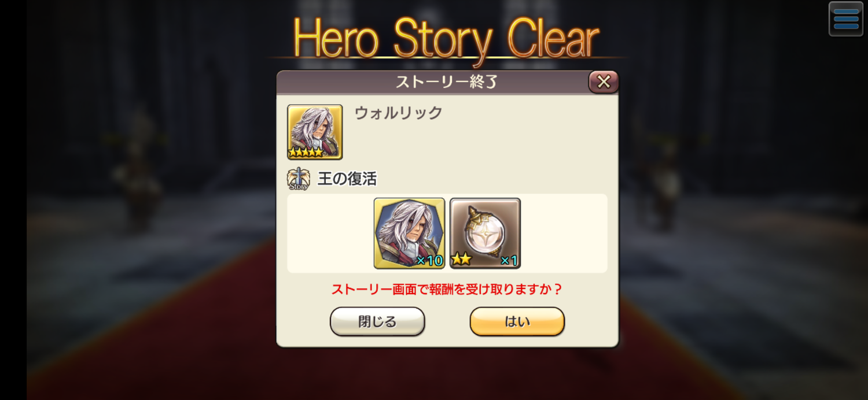The image size is (868, 400).
Task: Dismiss using the 閉じる button
Action: click(377, 321)
